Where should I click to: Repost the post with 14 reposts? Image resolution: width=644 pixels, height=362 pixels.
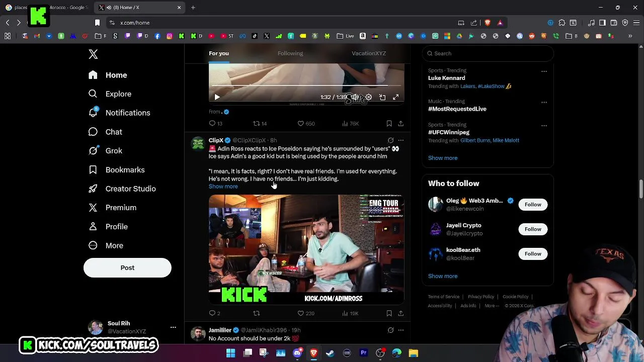(260, 123)
